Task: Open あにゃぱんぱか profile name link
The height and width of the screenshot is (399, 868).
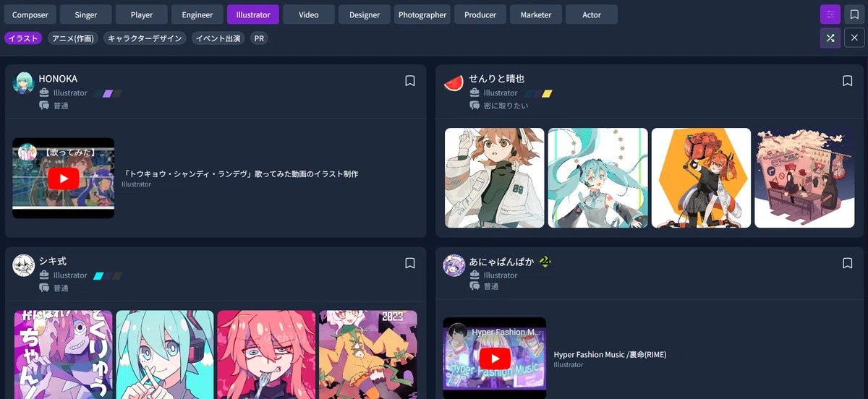Action: (501, 261)
